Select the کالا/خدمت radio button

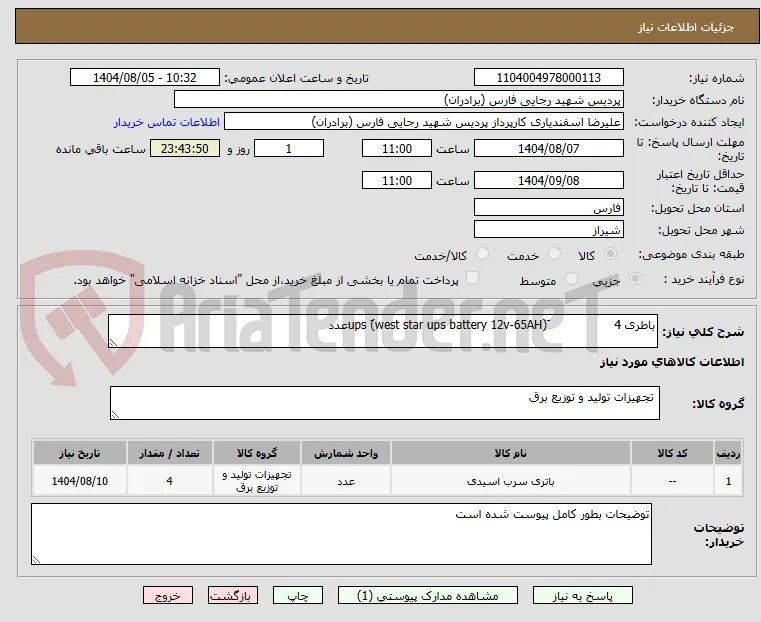[x=482, y=254]
